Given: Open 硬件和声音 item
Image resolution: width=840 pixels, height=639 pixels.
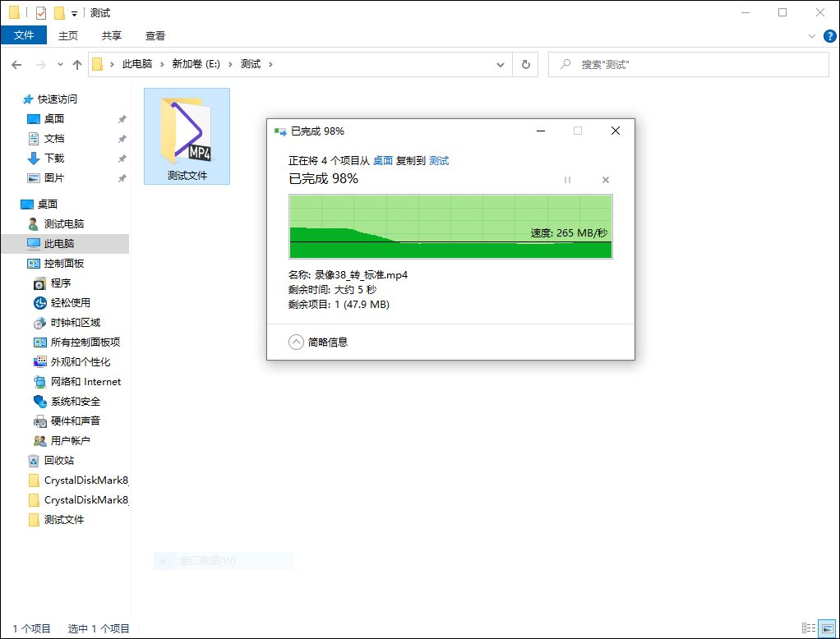Looking at the screenshot, I should [76, 421].
